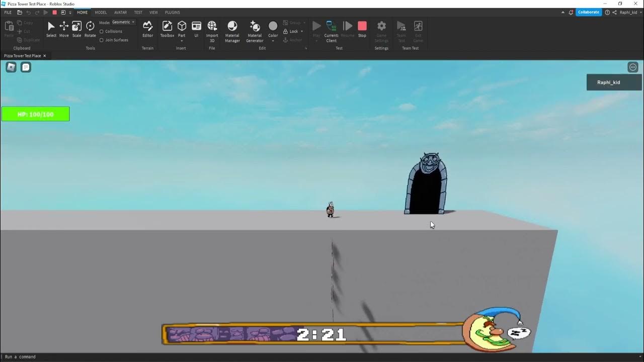Click the HP: 100/100 health bar

(x=35, y=114)
